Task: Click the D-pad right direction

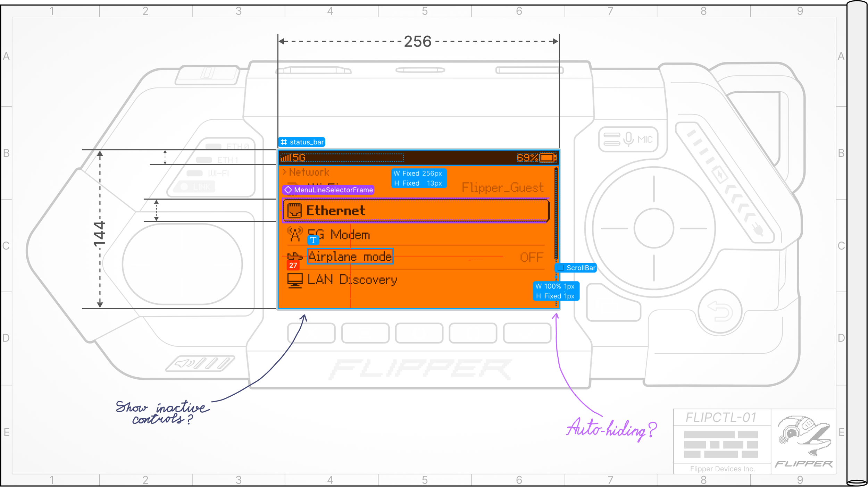Action: pyautogui.click(x=694, y=229)
